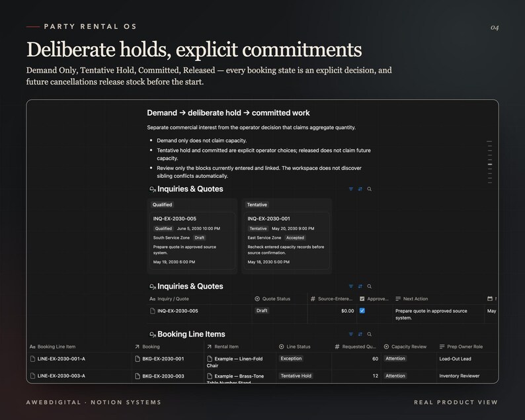Click filter icon above Inquiries & Quotes table

tap(351, 286)
